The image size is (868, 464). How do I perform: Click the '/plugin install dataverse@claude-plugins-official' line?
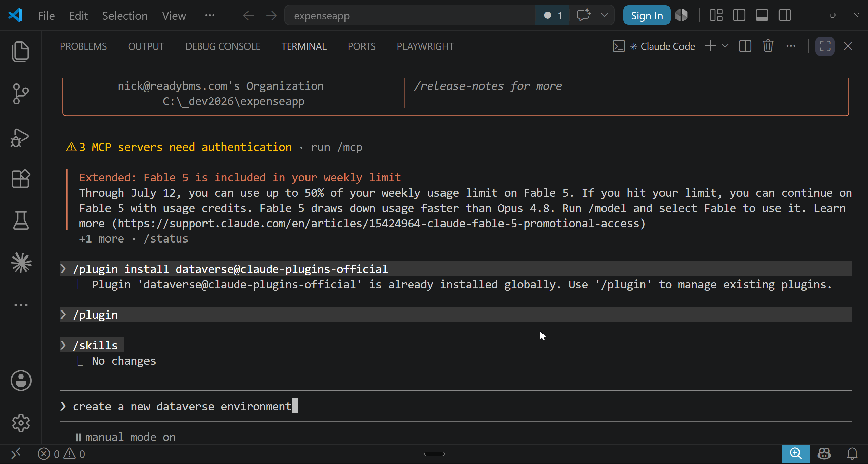(456, 269)
